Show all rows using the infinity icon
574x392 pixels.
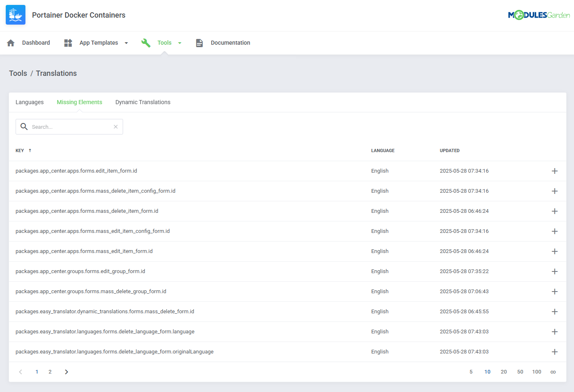click(x=553, y=371)
